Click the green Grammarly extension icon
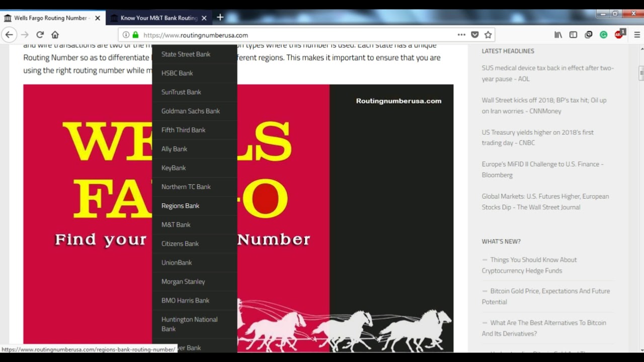 pyautogui.click(x=603, y=35)
